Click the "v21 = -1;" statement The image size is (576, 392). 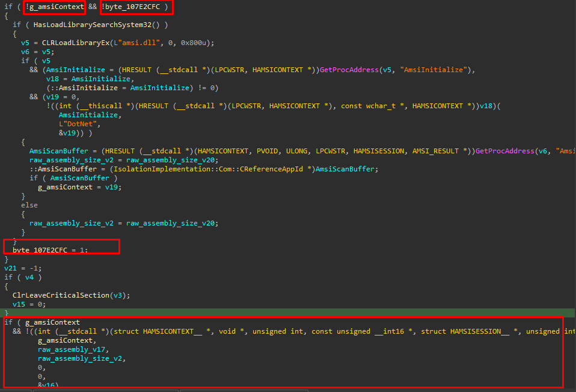23,268
